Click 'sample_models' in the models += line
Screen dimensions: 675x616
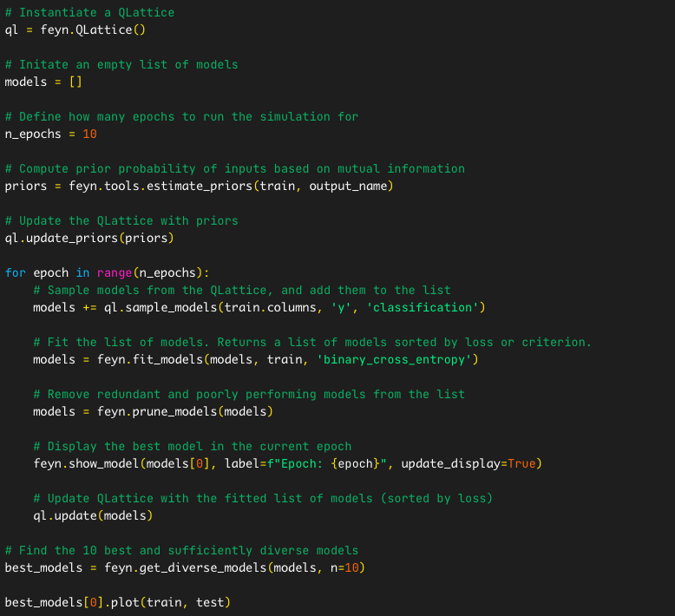pyautogui.click(x=171, y=307)
